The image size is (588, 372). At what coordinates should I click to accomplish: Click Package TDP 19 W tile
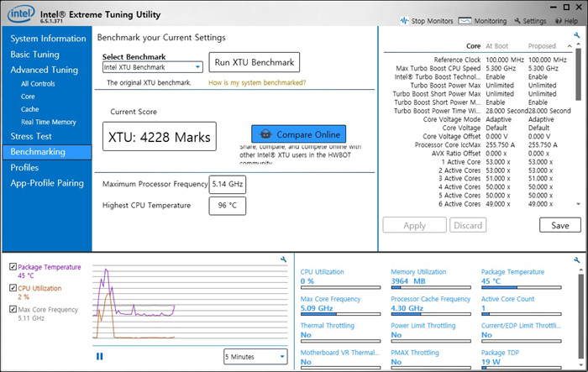point(522,359)
